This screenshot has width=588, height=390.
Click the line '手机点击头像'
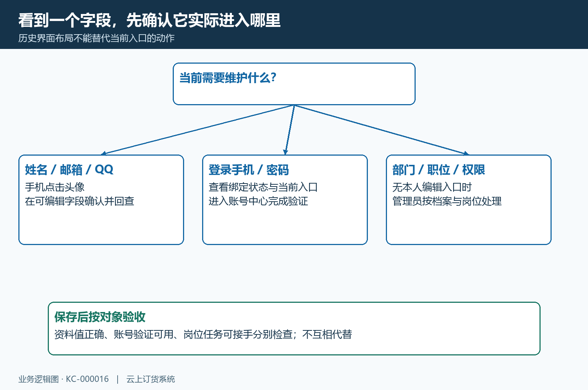(55, 187)
